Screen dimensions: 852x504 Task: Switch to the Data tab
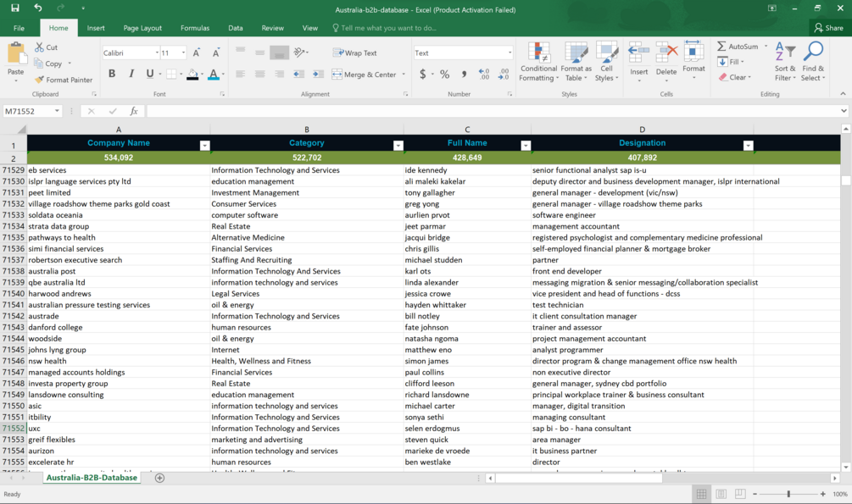pos(236,28)
